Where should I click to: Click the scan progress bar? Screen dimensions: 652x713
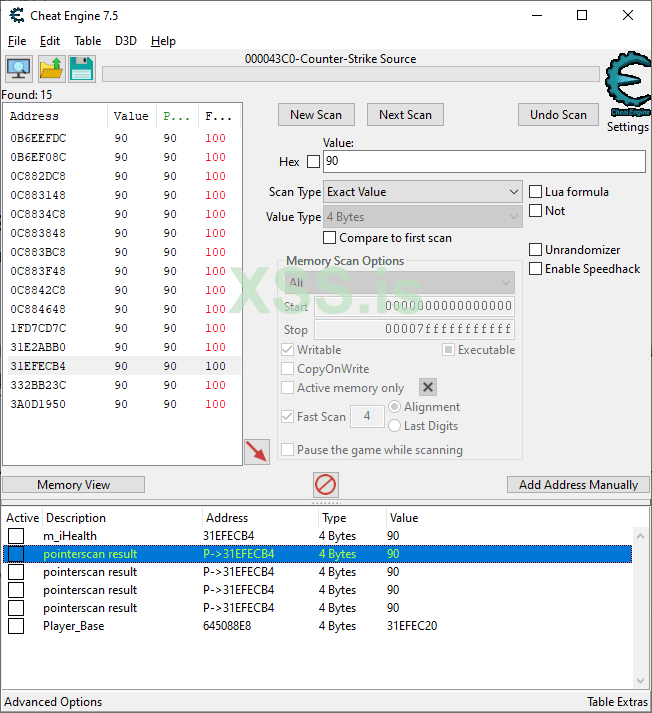pos(351,74)
